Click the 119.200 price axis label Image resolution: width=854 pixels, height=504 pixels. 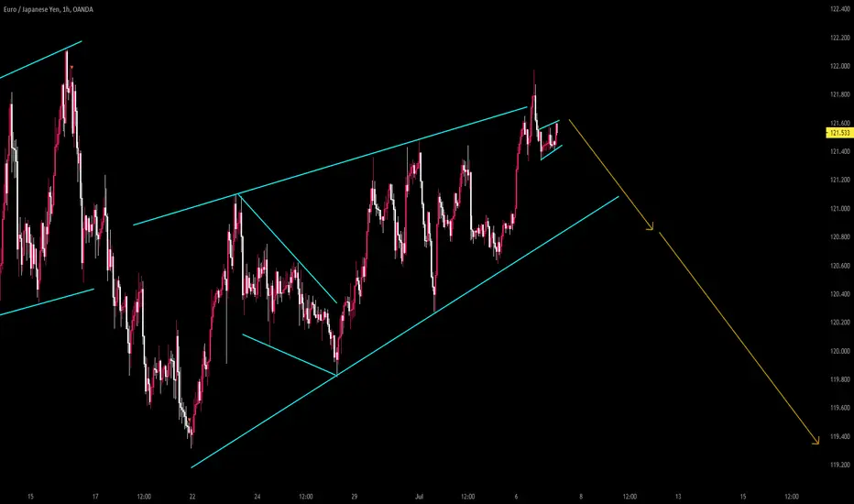pos(839,465)
